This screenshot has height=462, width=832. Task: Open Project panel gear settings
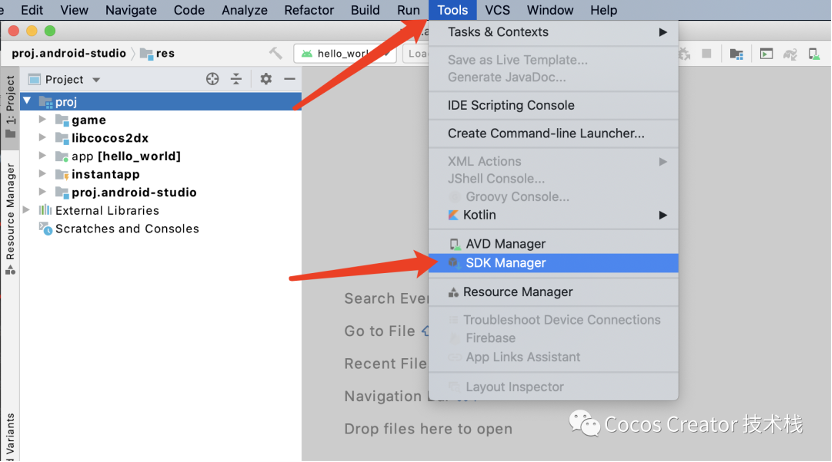[x=266, y=79]
